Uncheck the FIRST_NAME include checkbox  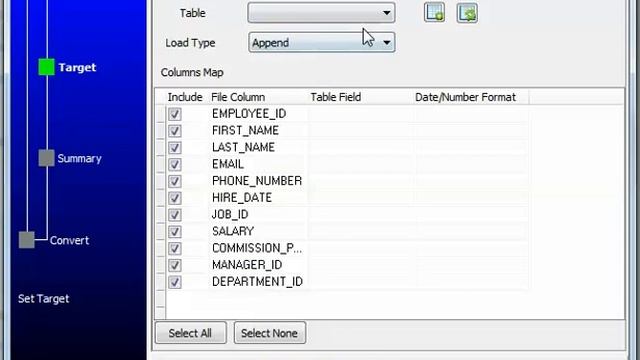[x=175, y=131]
